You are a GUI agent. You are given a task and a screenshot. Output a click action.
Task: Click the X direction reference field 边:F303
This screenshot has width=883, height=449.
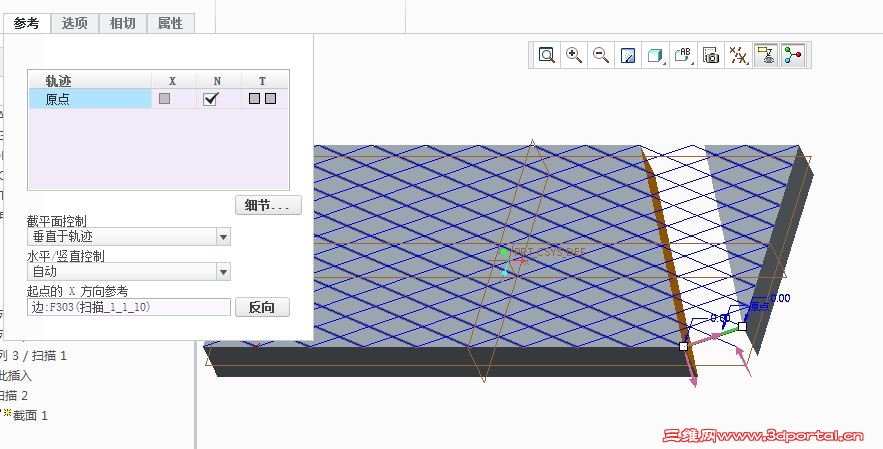click(x=128, y=307)
